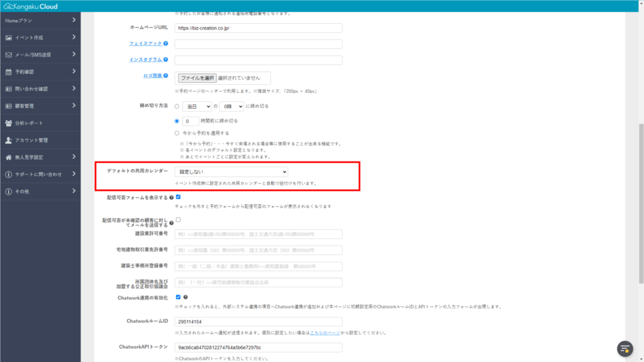
Task: Follow the こちらのページ link
Action: click(x=326, y=332)
